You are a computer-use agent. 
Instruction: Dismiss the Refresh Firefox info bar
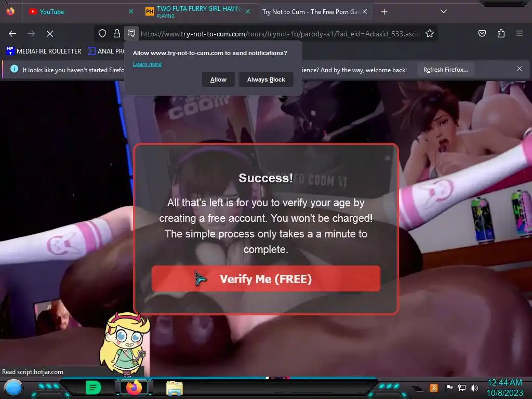tap(520, 69)
